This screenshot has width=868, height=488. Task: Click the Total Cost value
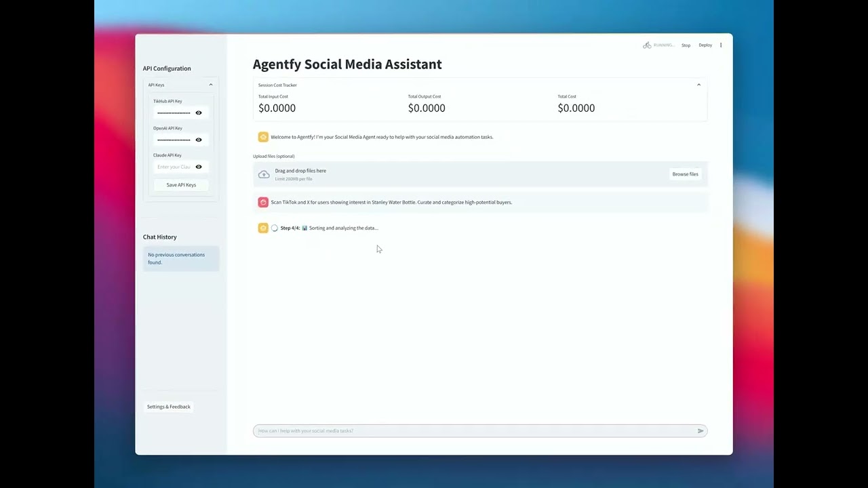click(x=576, y=108)
